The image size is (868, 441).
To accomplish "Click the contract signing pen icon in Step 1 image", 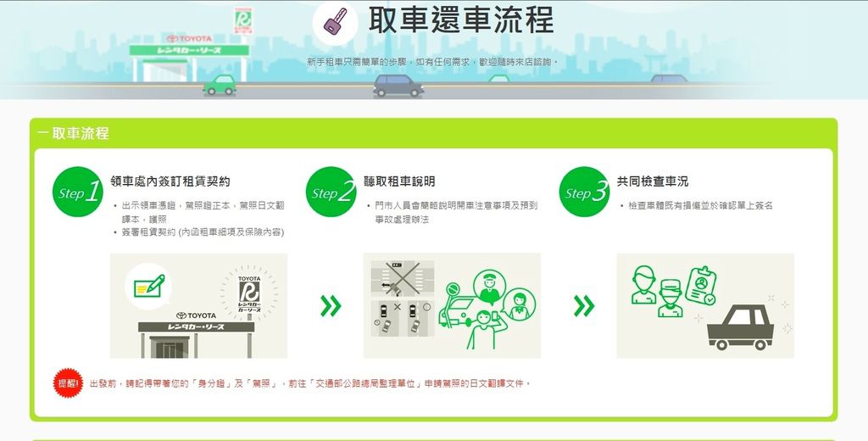I will [148, 287].
